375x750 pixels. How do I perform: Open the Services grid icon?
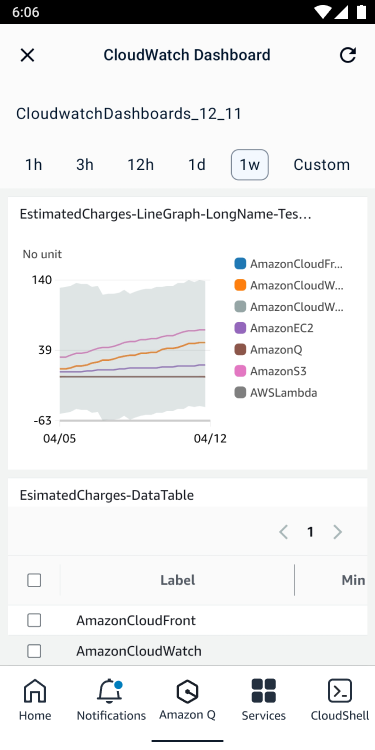pos(264,691)
